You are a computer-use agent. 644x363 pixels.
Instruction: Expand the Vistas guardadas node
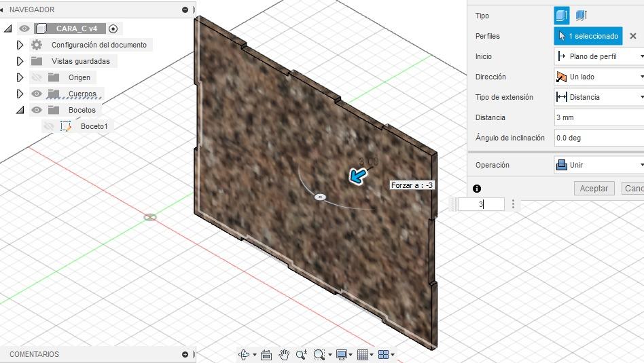[x=20, y=61]
